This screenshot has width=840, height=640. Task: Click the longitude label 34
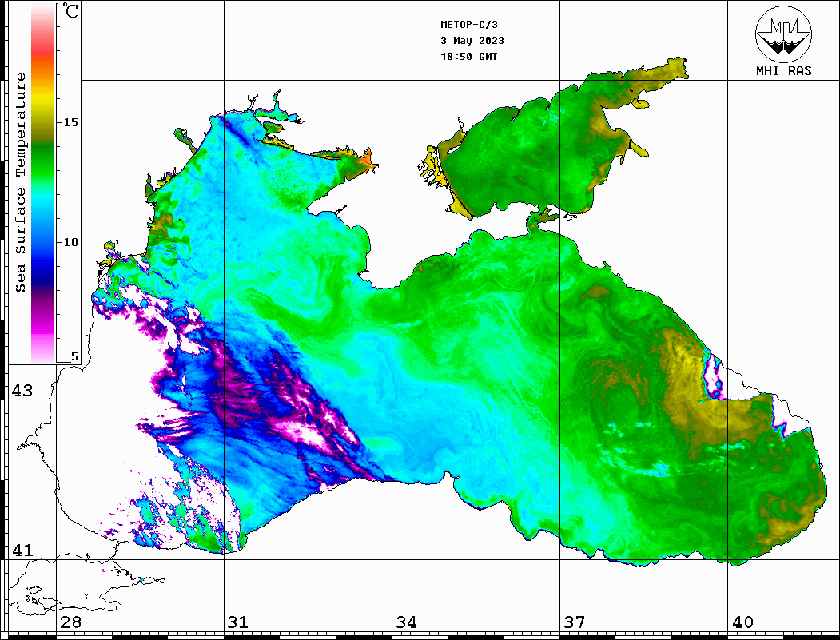click(x=406, y=622)
